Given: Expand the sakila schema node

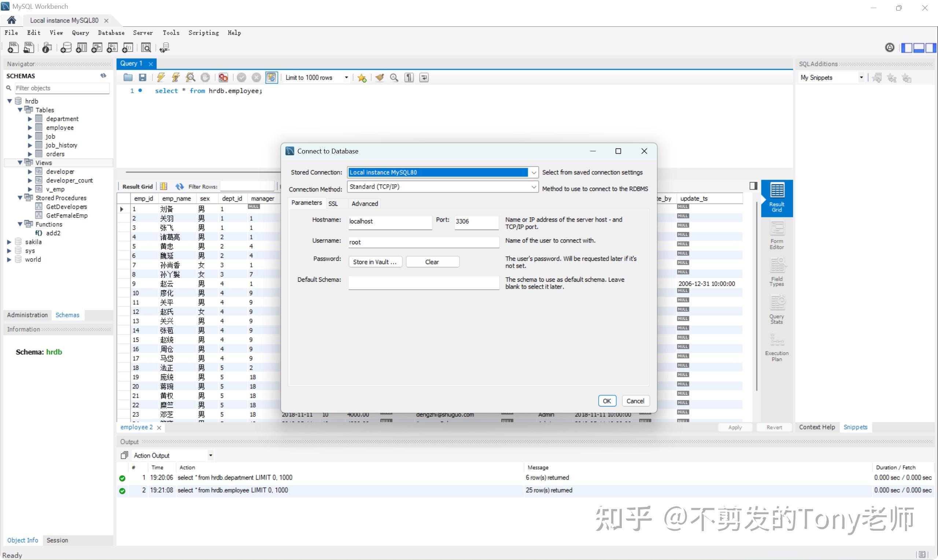Looking at the screenshot, I should [10, 242].
